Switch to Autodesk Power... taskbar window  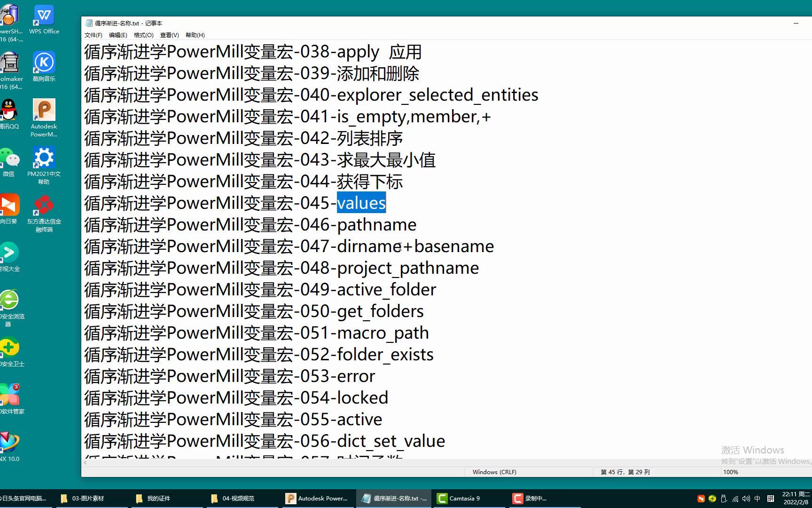[317, 499]
